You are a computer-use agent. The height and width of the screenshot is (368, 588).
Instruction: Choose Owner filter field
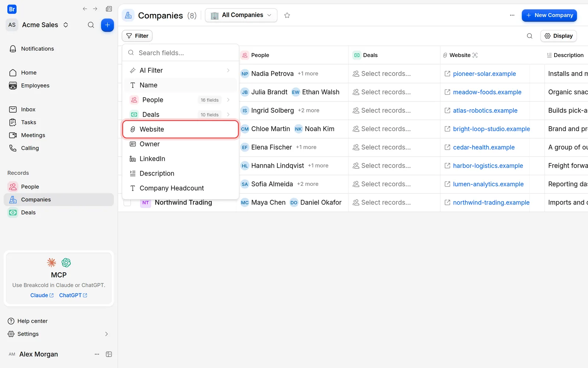point(180,144)
